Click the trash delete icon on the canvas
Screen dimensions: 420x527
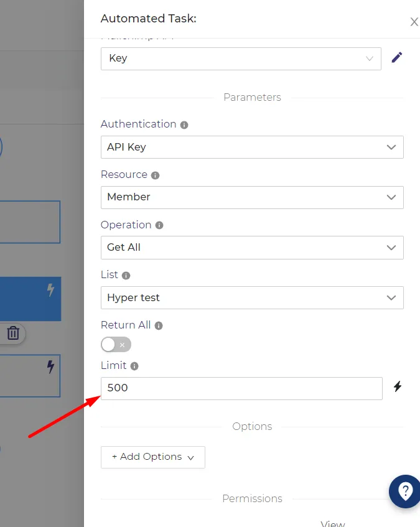(13, 333)
